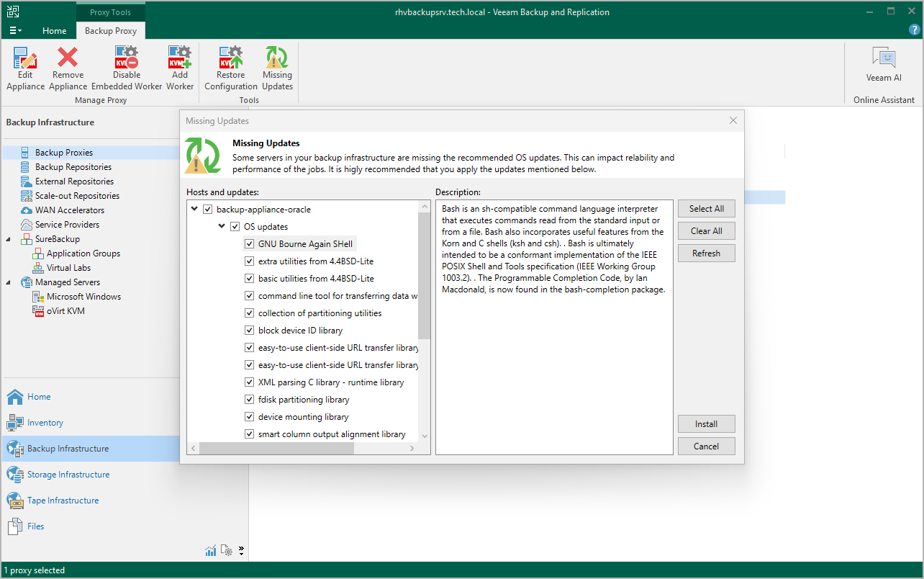Image resolution: width=924 pixels, height=579 pixels.
Task: Refresh the missing updates list
Action: point(707,253)
